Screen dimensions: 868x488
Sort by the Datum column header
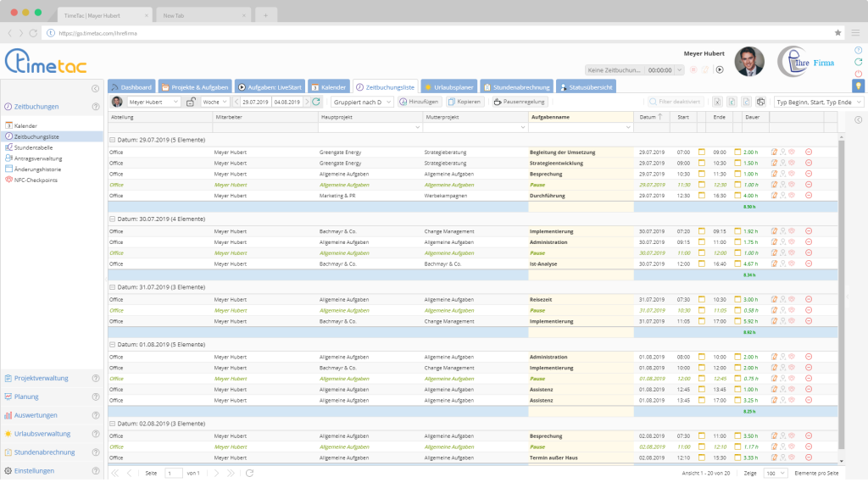(x=652, y=117)
